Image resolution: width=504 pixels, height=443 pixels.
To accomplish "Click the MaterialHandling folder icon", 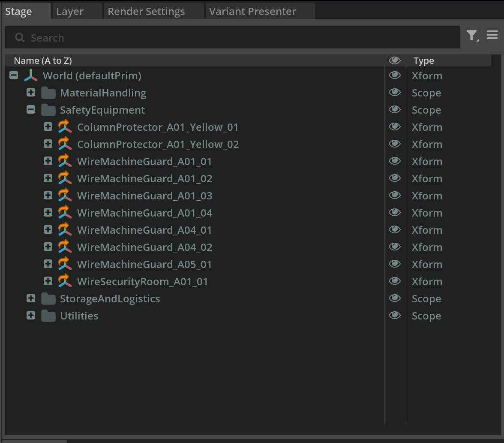I will click(48, 93).
